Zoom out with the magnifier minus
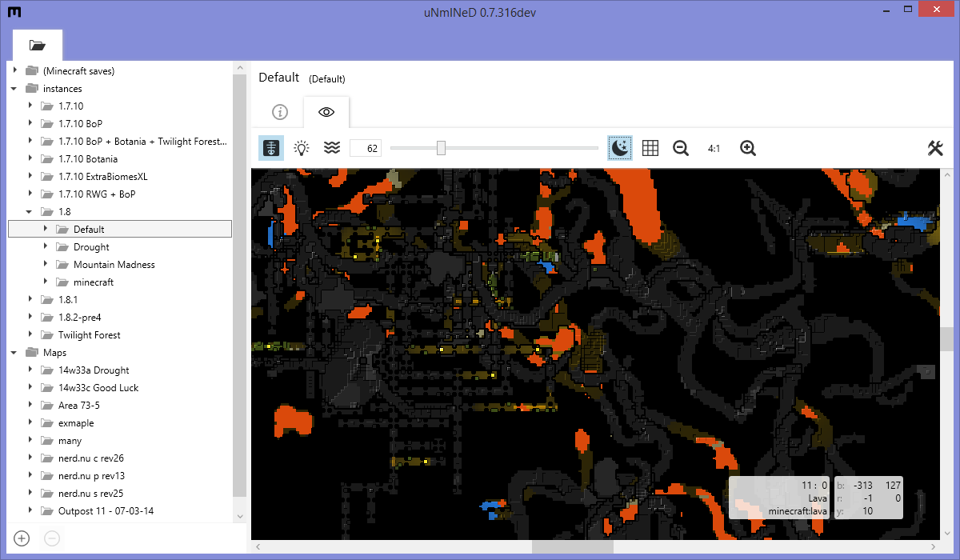The image size is (960, 560). (681, 148)
